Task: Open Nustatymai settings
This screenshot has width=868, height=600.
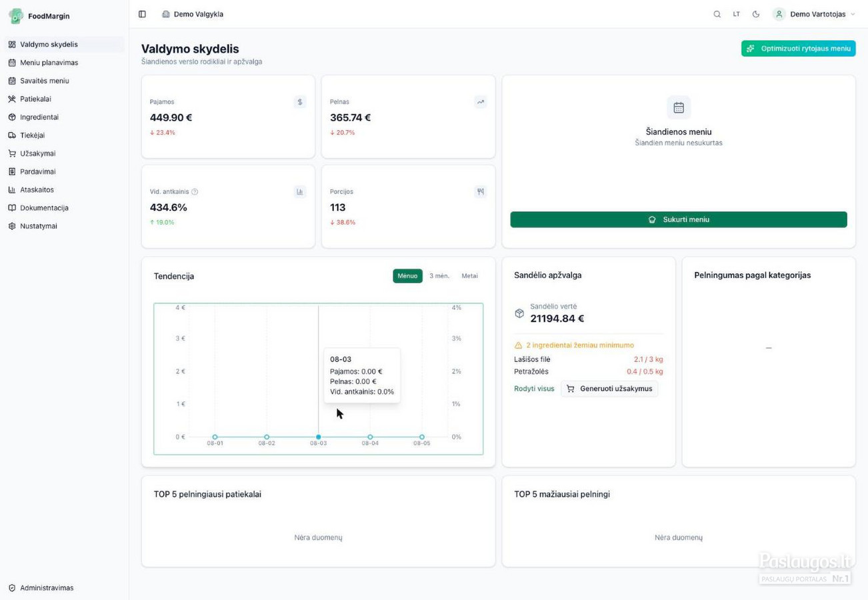Action: tap(65, 226)
